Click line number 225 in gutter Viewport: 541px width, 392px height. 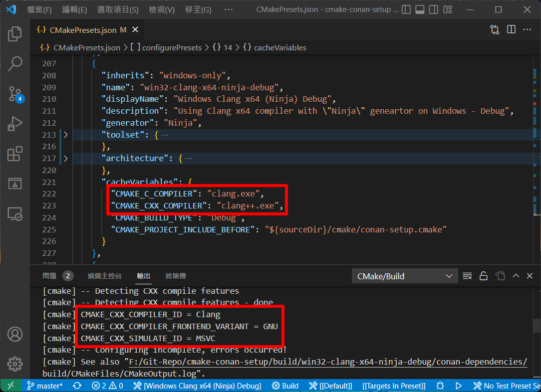[x=49, y=229]
